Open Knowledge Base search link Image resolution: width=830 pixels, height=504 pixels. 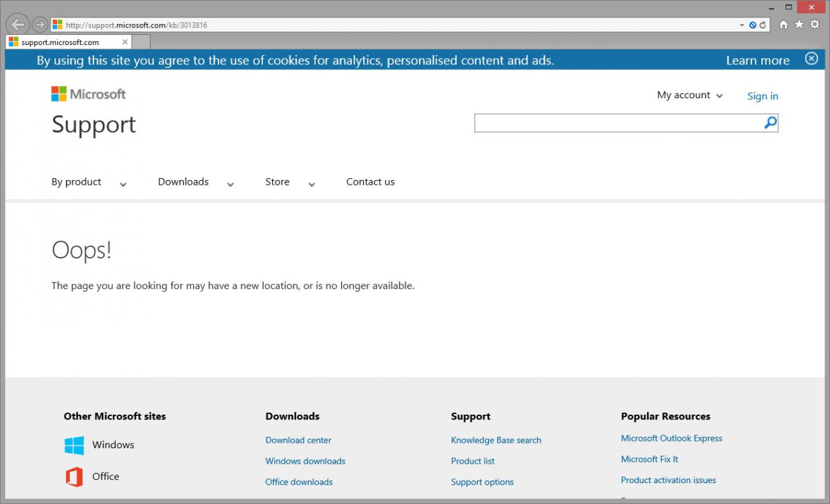tap(496, 440)
